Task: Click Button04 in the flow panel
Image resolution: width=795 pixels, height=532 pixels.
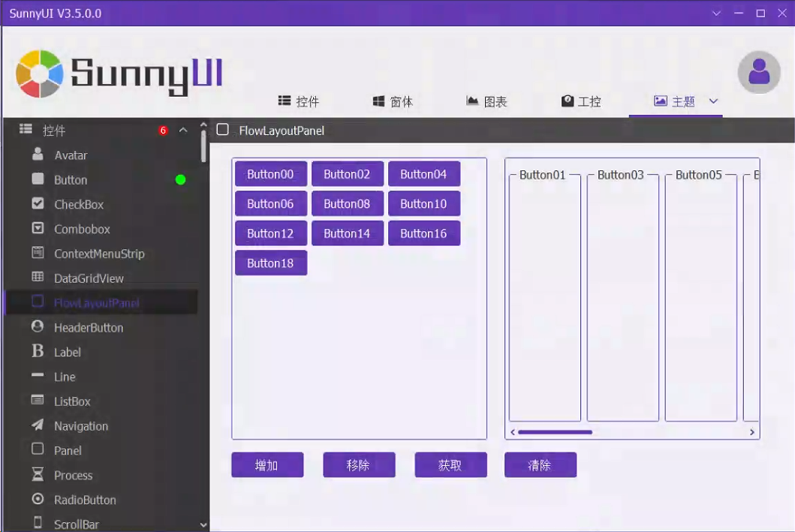Action: click(x=424, y=174)
